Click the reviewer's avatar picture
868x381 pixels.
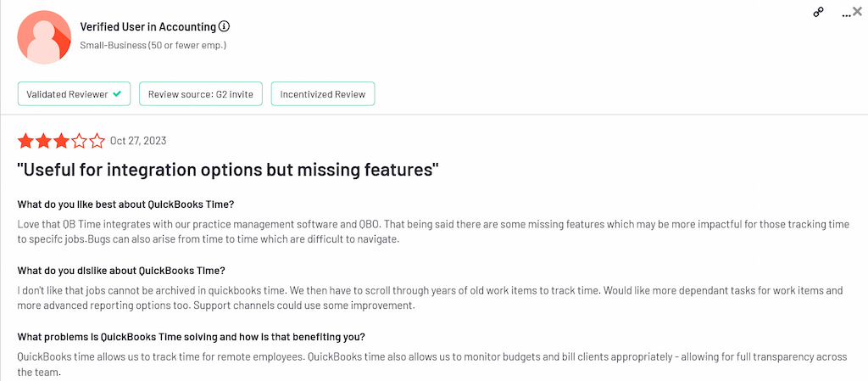coord(44,37)
